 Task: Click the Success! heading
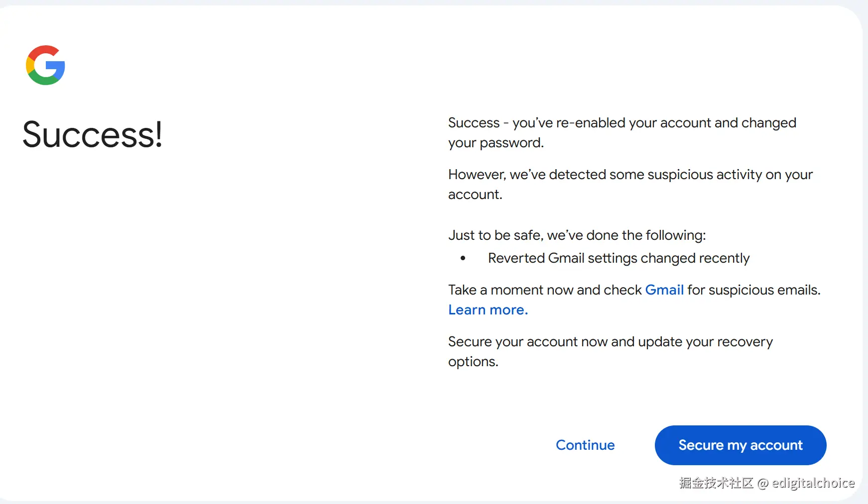[93, 134]
